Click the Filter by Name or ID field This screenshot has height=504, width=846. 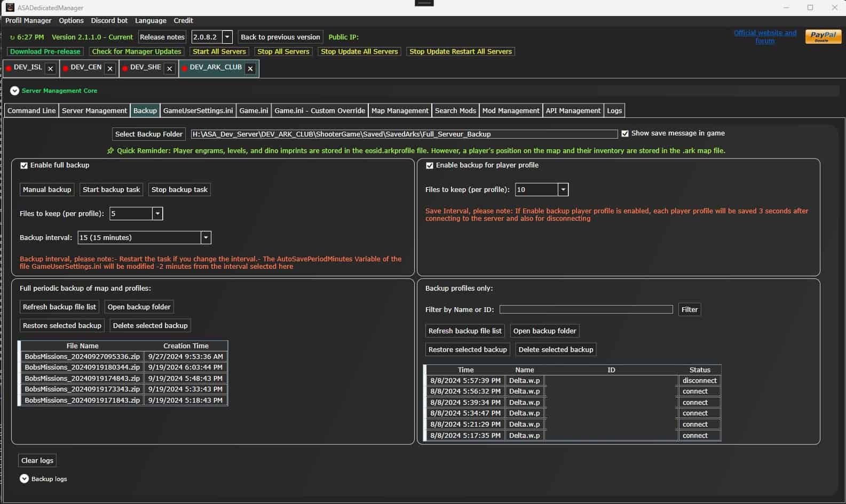(586, 309)
